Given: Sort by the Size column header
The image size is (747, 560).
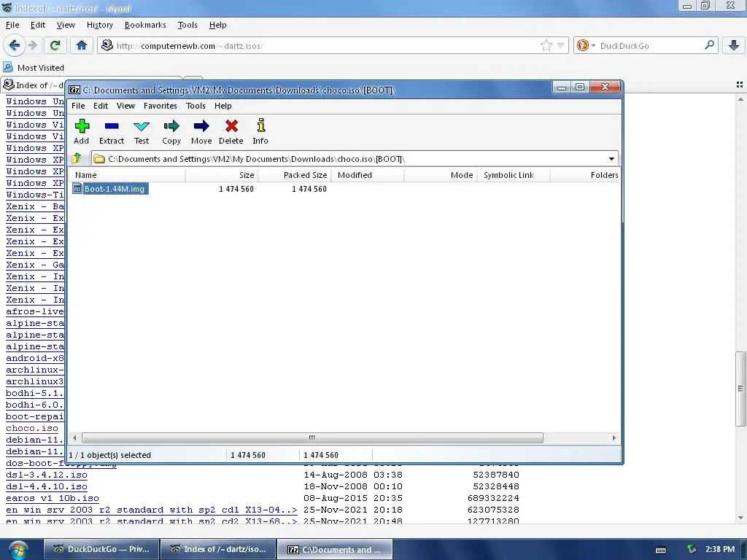Looking at the screenshot, I should (x=222, y=175).
